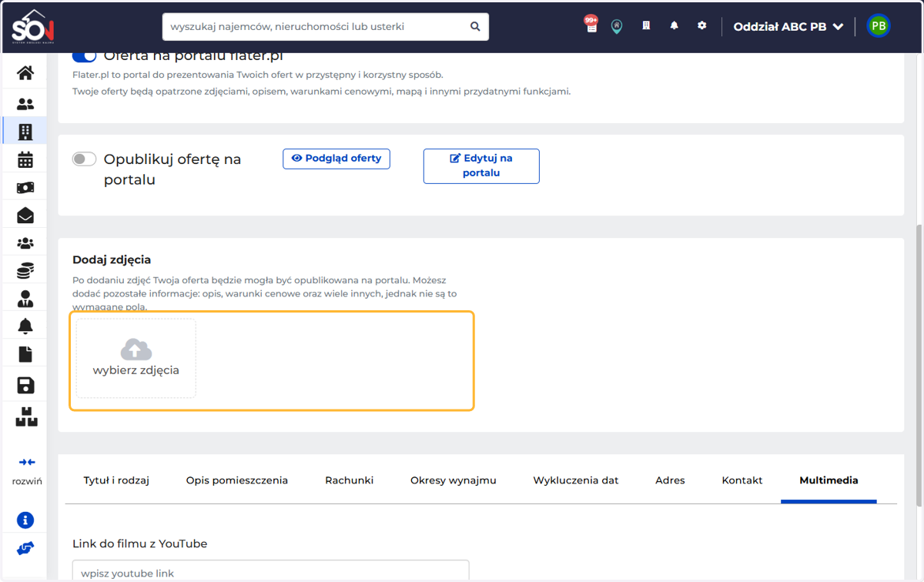924x582 pixels.
Task: Click the search magnifier icon
Action: click(x=475, y=26)
